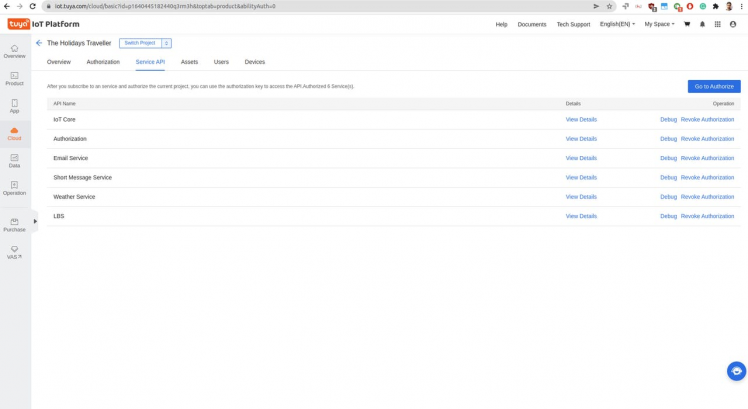
Task: Switch to the Users tab
Action: [x=221, y=62]
